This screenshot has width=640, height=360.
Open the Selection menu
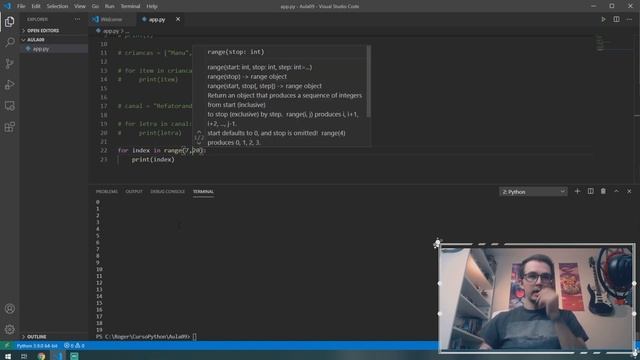click(57, 6)
